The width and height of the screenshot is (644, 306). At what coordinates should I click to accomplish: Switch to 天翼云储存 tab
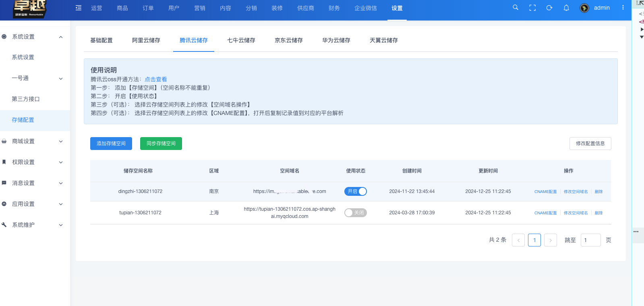pos(384,40)
